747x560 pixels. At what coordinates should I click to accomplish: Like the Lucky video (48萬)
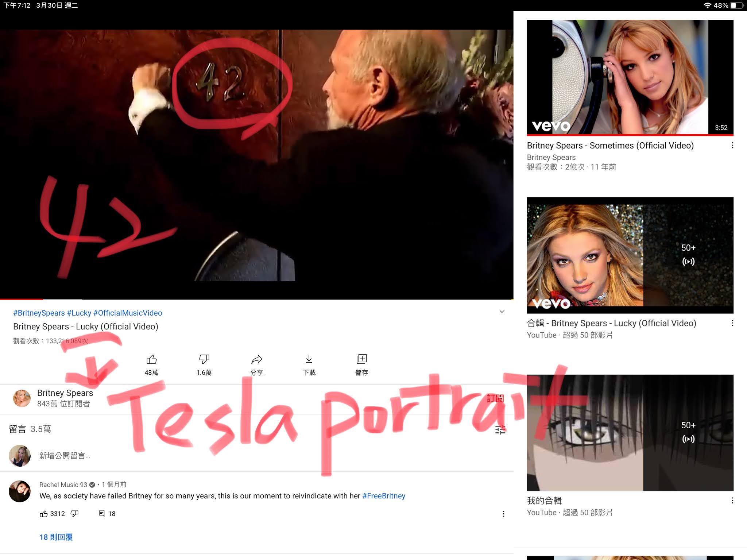tap(151, 360)
